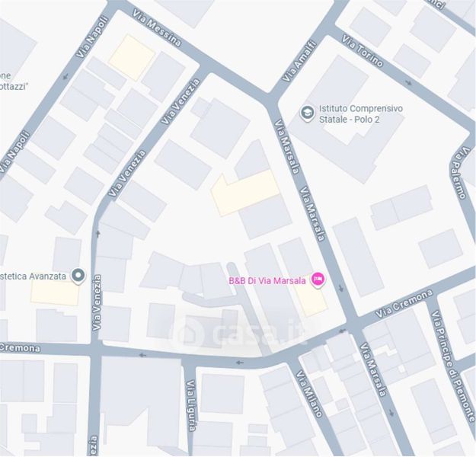Click the Via Messina street label

click(x=157, y=28)
